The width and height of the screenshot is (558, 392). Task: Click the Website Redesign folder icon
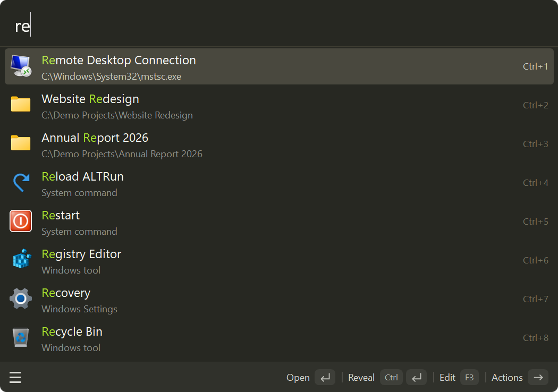(21, 105)
